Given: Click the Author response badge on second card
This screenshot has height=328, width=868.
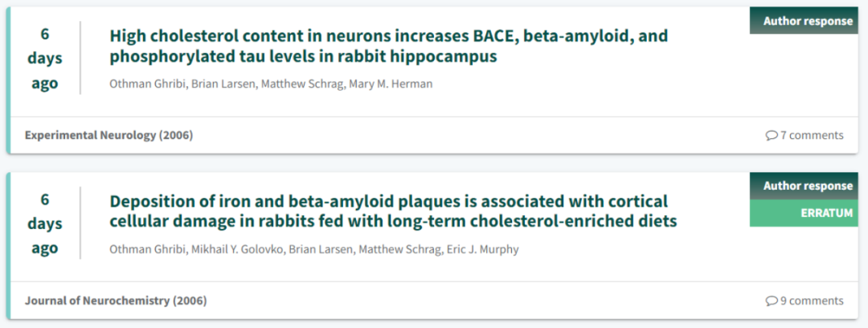Looking at the screenshot, I should click(x=804, y=186).
